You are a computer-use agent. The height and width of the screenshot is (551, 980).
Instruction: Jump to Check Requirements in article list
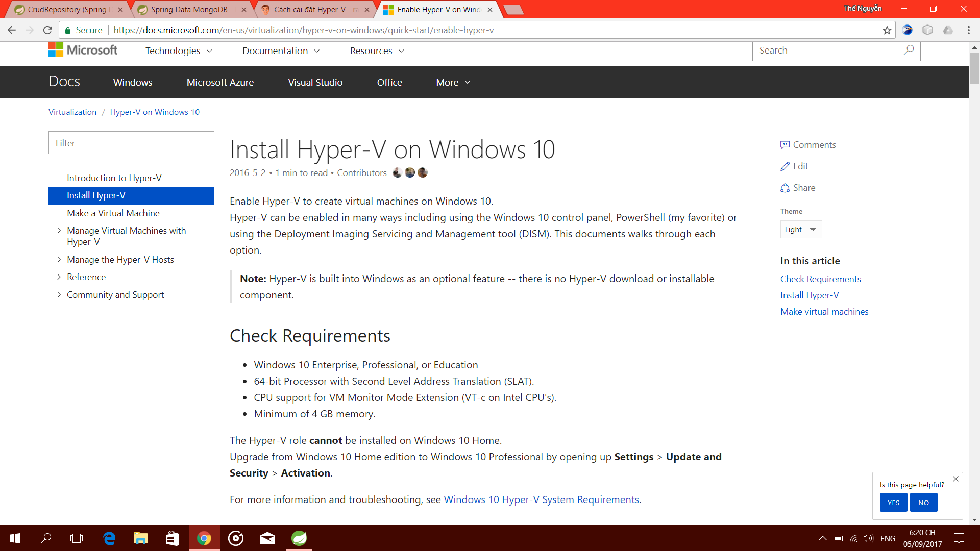point(820,279)
